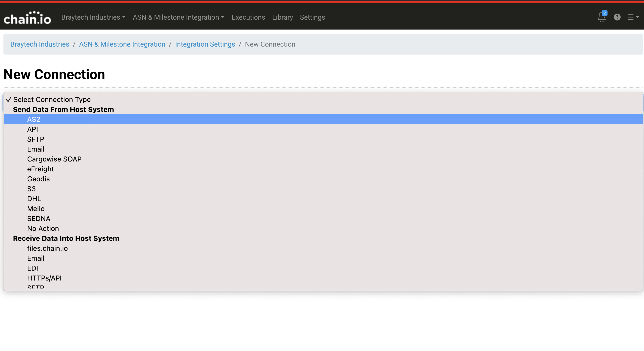Click the help question mark icon

617,17
